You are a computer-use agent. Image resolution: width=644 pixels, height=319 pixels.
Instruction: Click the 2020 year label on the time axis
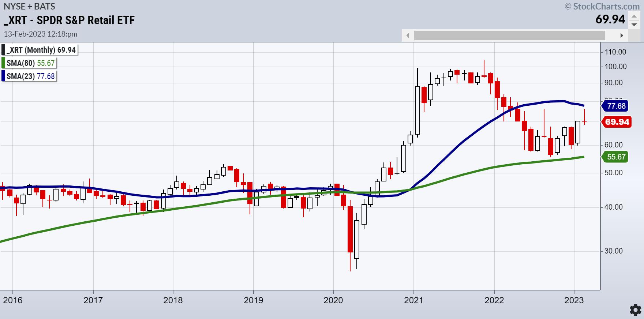coord(333,300)
